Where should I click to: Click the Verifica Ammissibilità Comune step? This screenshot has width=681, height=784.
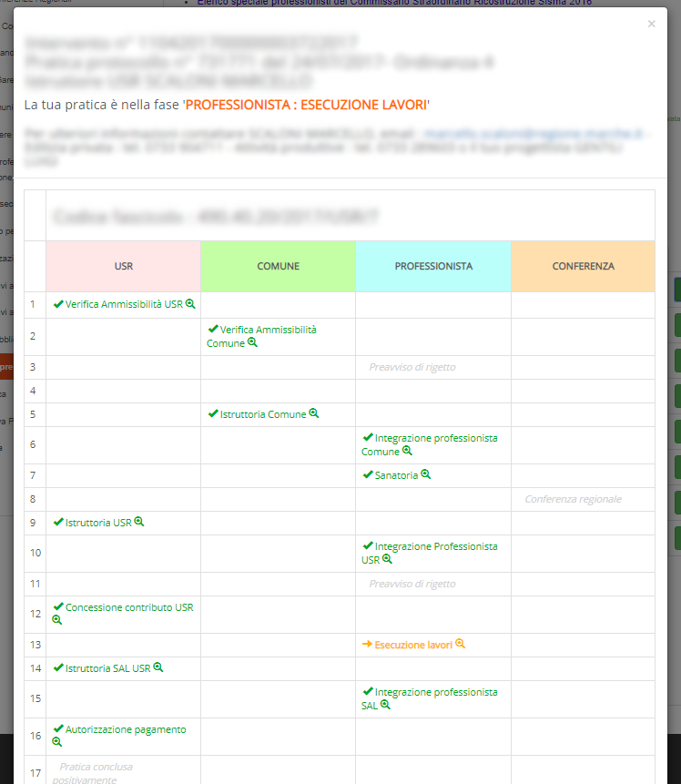coord(261,337)
